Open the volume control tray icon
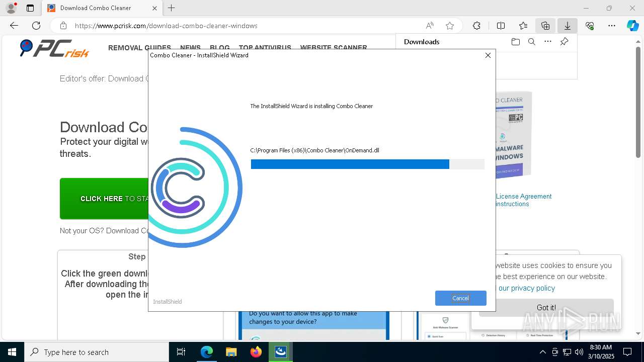 pos(579,352)
